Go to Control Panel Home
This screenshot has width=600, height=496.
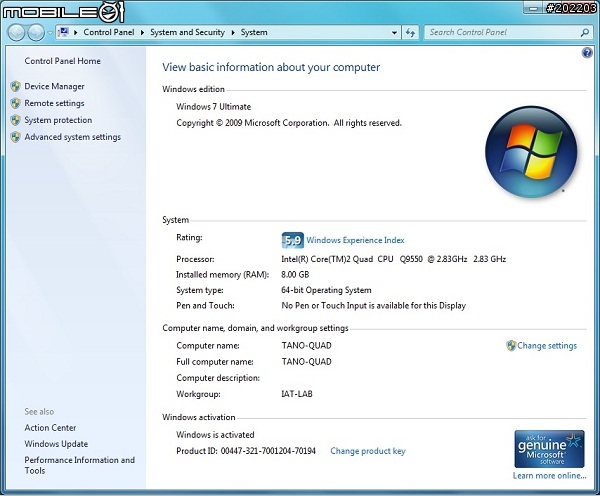pyautogui.click(x=62, y=61)
